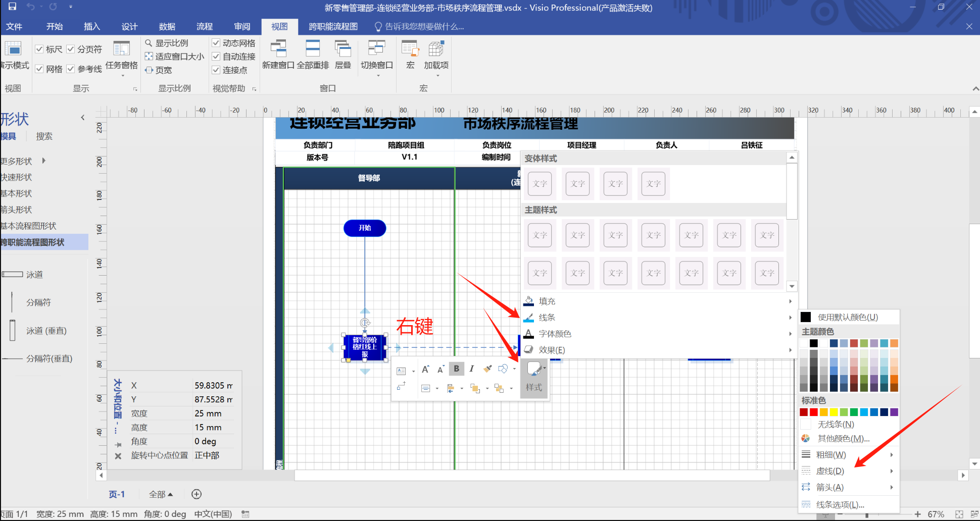
Task: Select the Page-1 (页-1) sheet tab
Action: pos(117,494)
